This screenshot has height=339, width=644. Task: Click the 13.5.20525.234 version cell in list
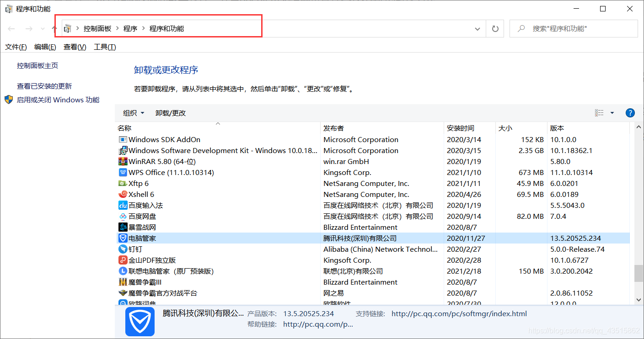[576, 238]
